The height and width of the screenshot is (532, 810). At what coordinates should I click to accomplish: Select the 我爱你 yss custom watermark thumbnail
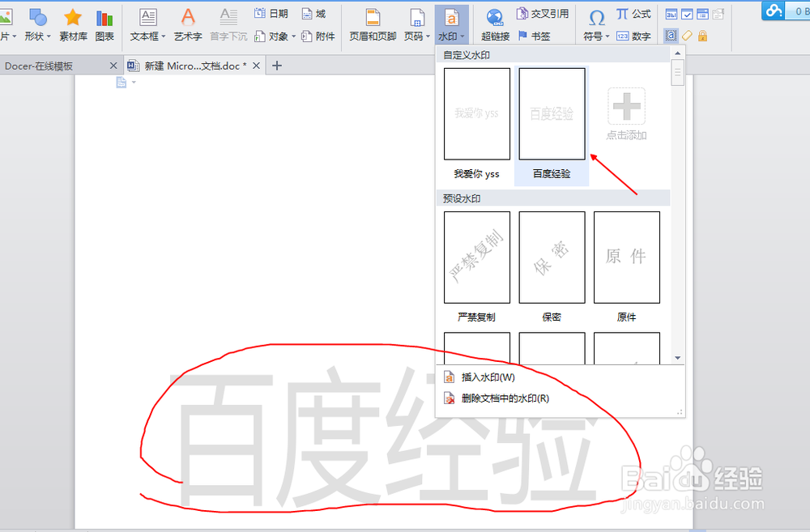477,114
